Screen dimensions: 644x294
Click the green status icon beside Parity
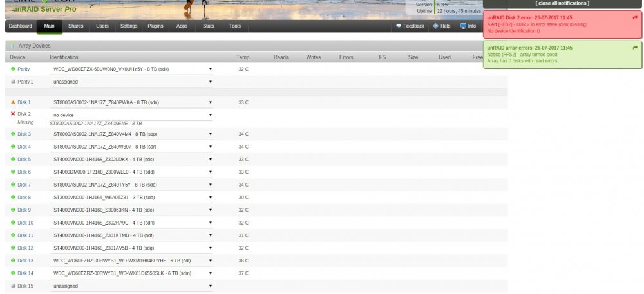[13, 69]
